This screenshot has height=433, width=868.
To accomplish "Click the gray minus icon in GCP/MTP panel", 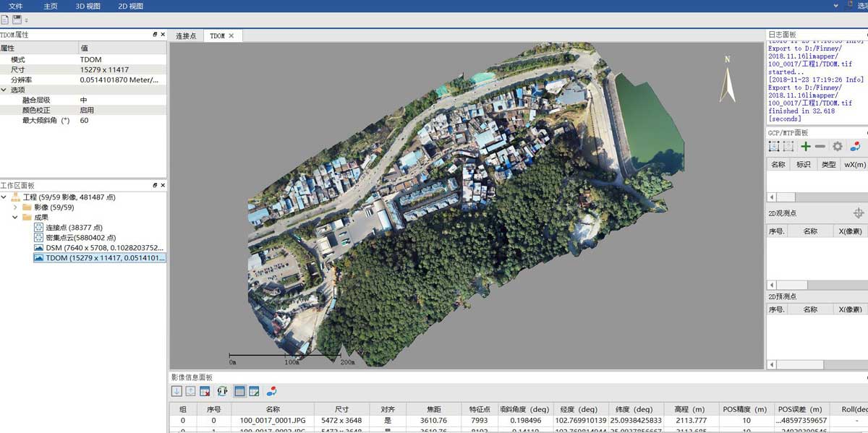I will [x=820, y=147].
